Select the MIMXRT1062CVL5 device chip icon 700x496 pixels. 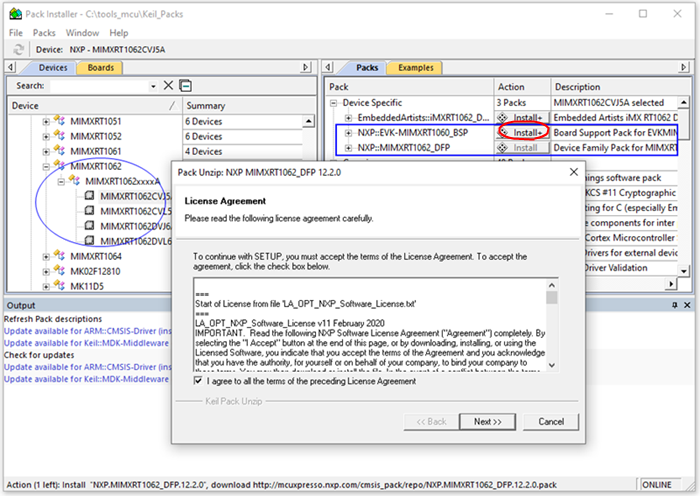(89, 211)
